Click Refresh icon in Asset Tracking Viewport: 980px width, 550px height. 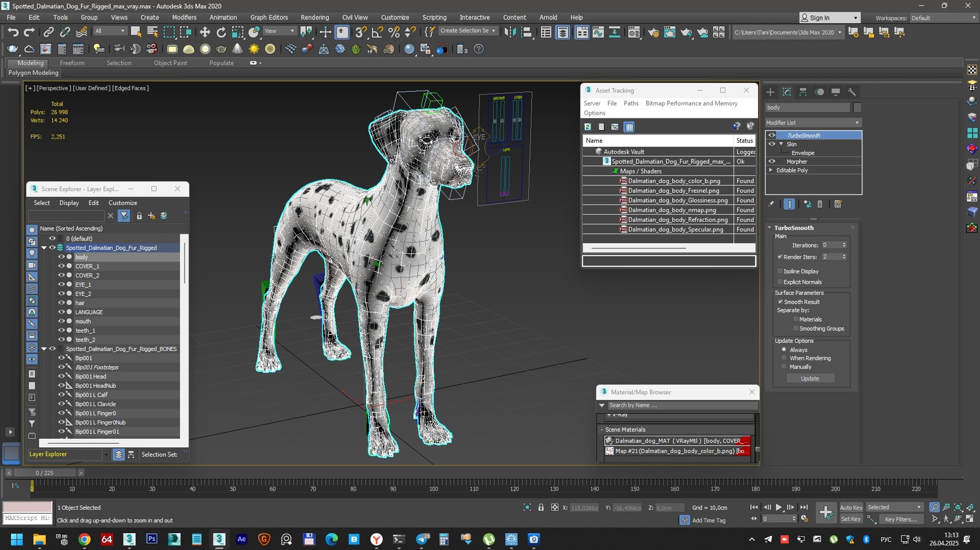pos(587,127)
